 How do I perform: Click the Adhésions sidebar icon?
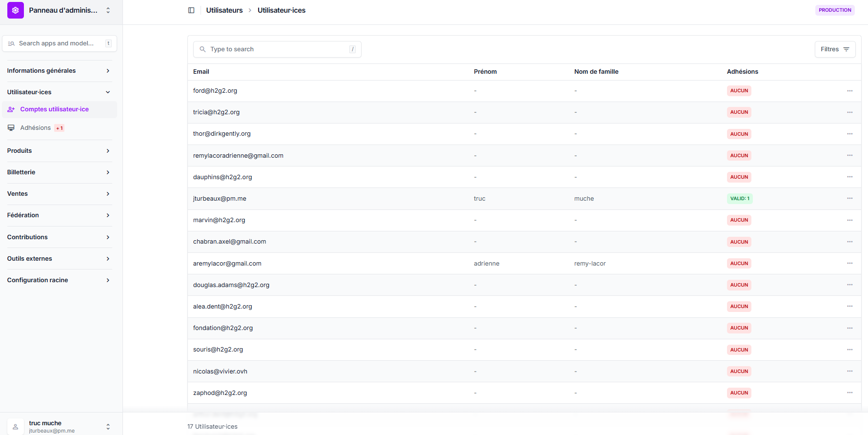(x=11, y=128)
